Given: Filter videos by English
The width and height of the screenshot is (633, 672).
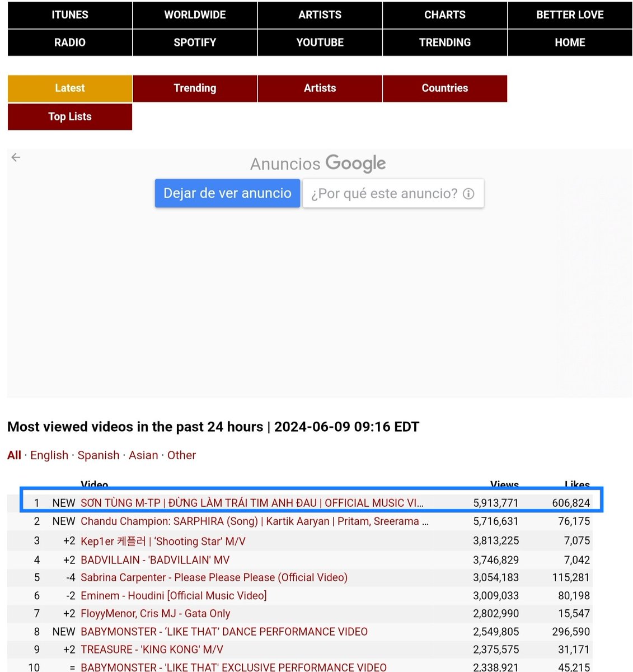Looking at the screenshot, I should coord(49,455).
